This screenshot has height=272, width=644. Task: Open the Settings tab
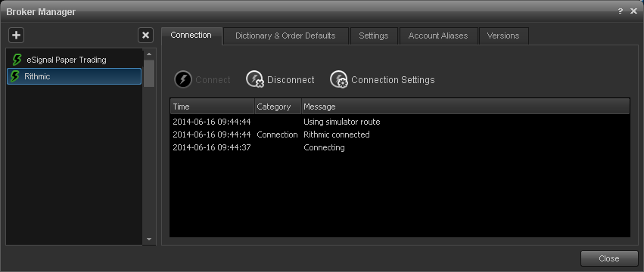pos(374,36)
